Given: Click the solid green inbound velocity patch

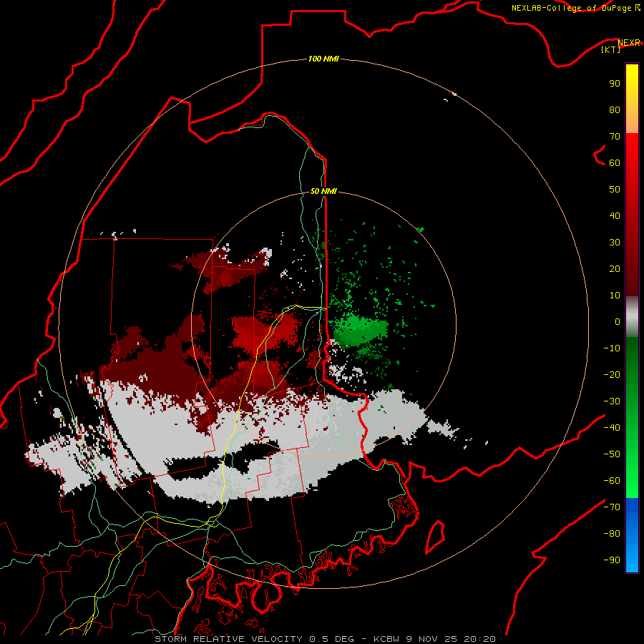Looking at the screenshot, I should click(x=359, y=330).
